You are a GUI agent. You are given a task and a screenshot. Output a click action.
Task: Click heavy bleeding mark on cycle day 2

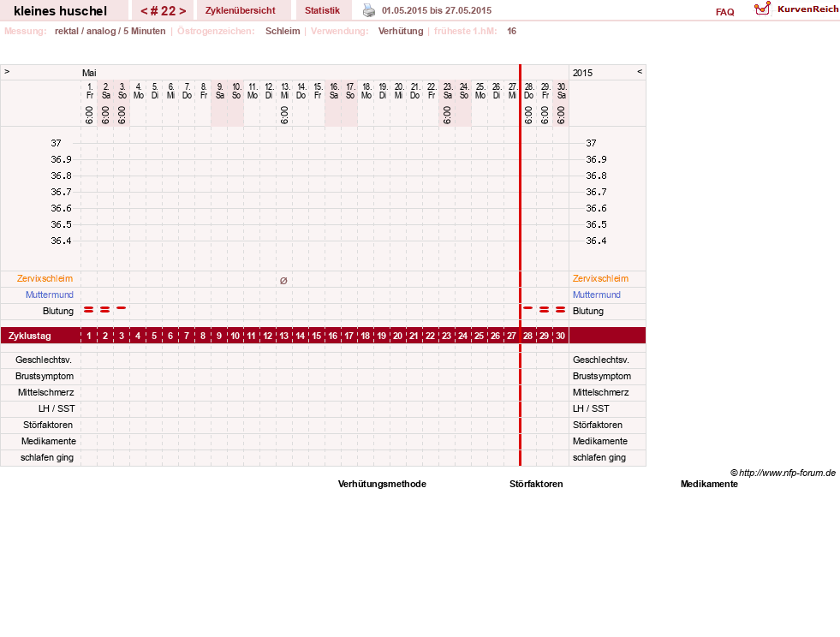click(x=105, y=310)
